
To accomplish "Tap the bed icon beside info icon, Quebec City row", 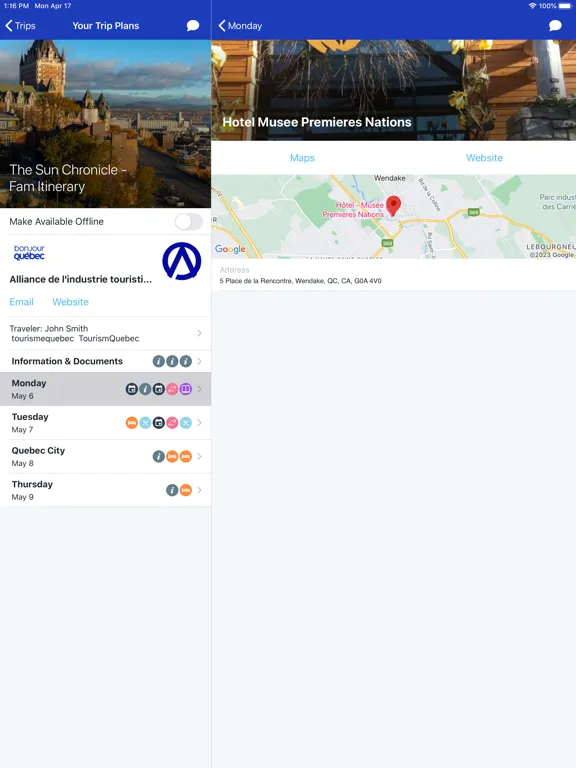I will coord(172,456).
